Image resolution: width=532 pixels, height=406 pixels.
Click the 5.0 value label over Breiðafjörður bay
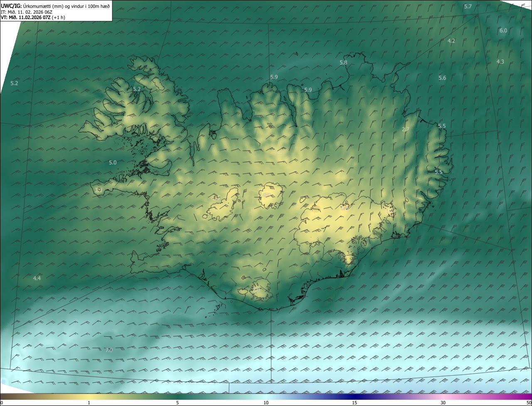(x=113, y=162)
